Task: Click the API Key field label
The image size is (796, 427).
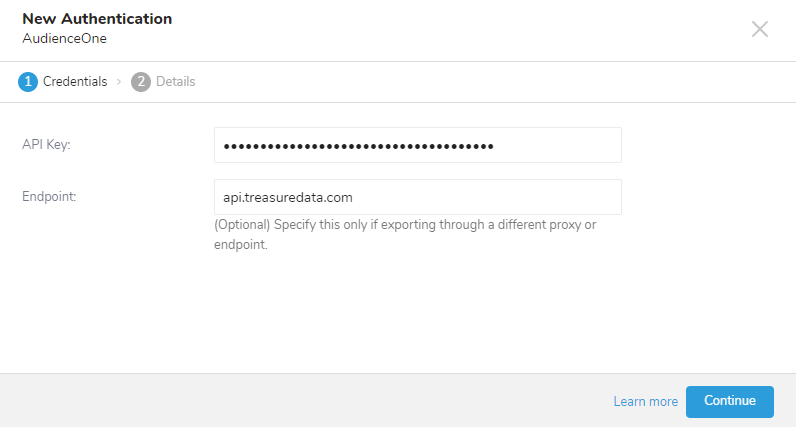Action: pyautogui.click(x=46, y=145)
